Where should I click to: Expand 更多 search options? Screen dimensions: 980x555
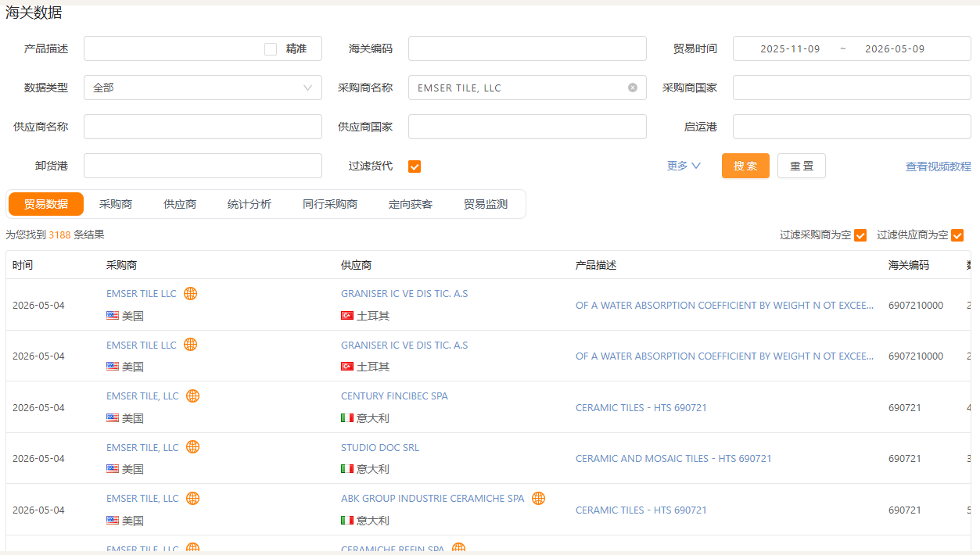684,166
